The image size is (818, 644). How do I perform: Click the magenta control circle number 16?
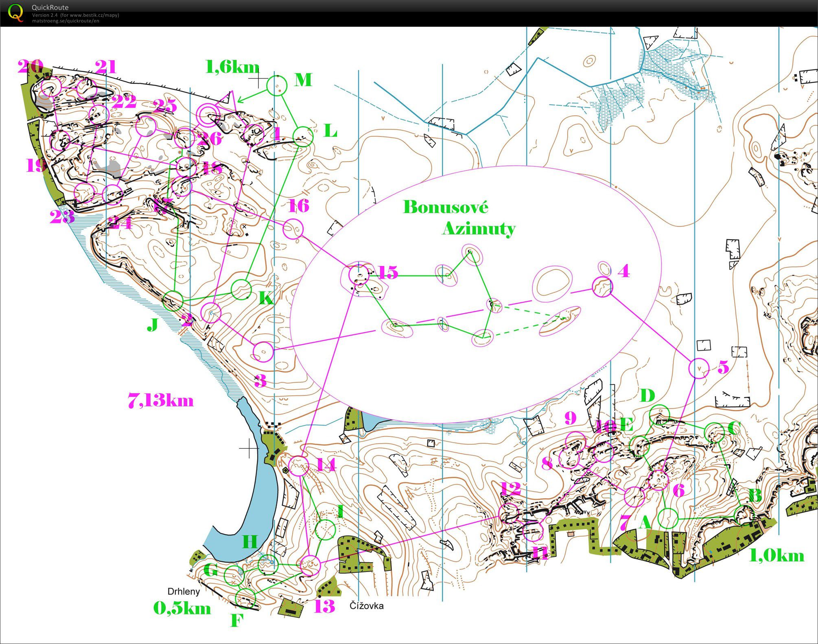(293, 229)
